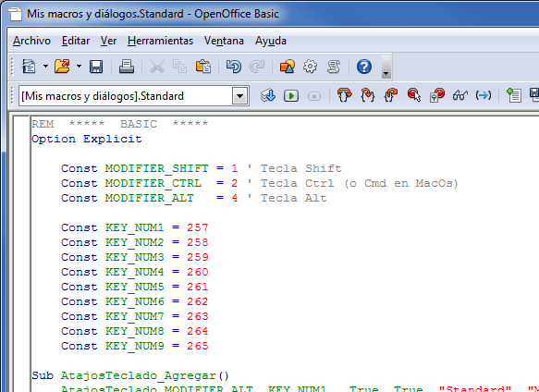539x392 pixels.
Task: Click the Procedure Step icon
Action: pyautogui.click(x=345, y=95)
